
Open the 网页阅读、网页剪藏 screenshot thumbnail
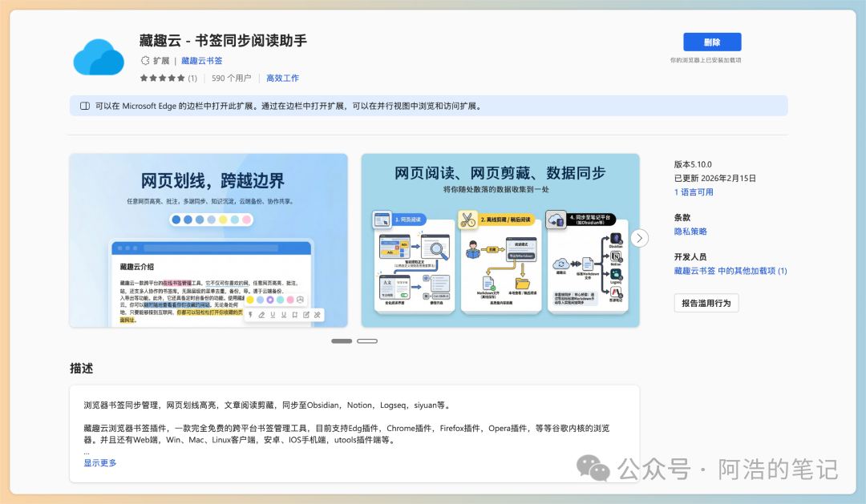(500, 240)
